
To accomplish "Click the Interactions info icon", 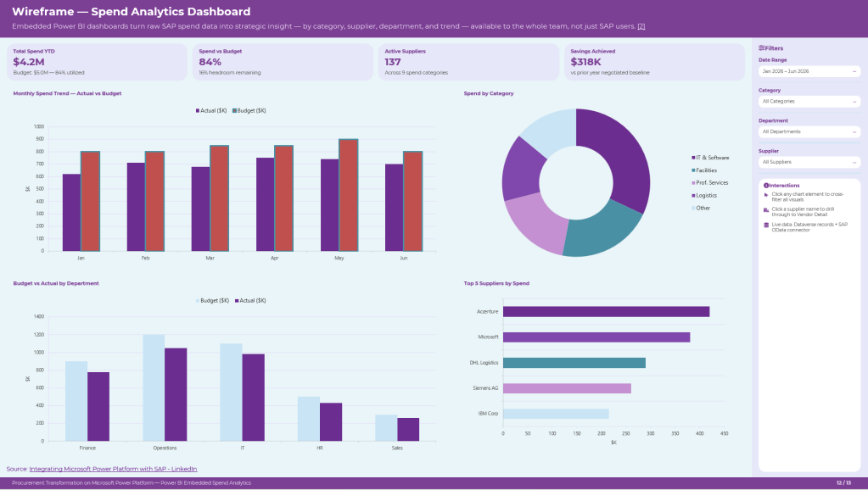I will [766, 186].
